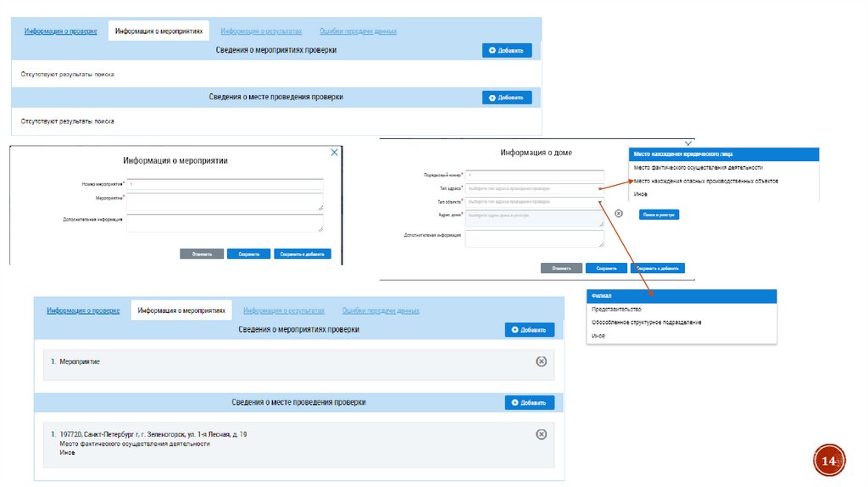Switch to top «Информация о проверке» tab
This screenshot has width=868, height=487.
click(x=60, y=31)
